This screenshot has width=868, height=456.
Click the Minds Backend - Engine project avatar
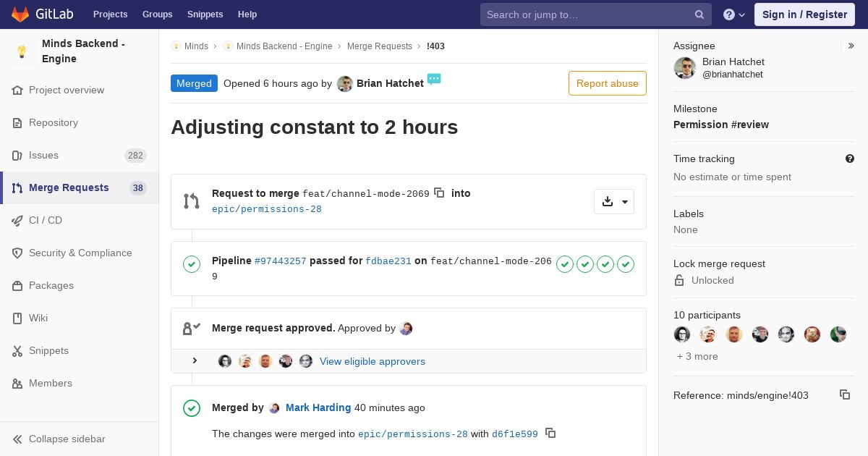pyautogui.click(x=22, y=51)
